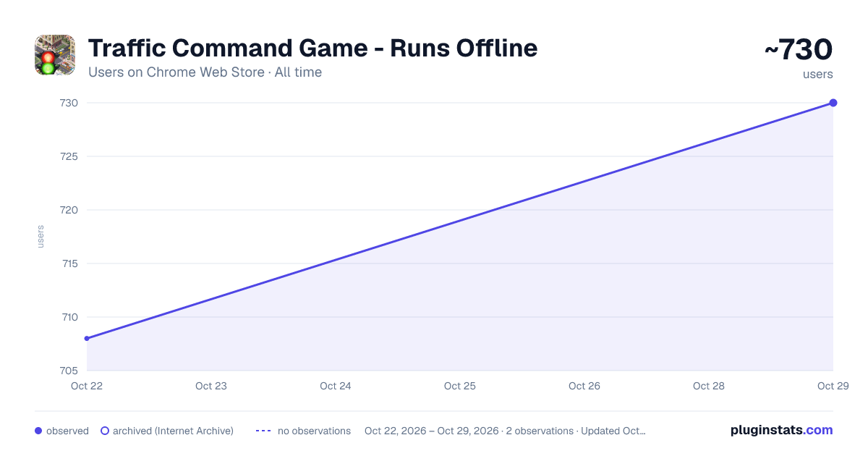Click the 730 y-axis label
This screenshot has width=868, height=456.
(x=69, y=103)
